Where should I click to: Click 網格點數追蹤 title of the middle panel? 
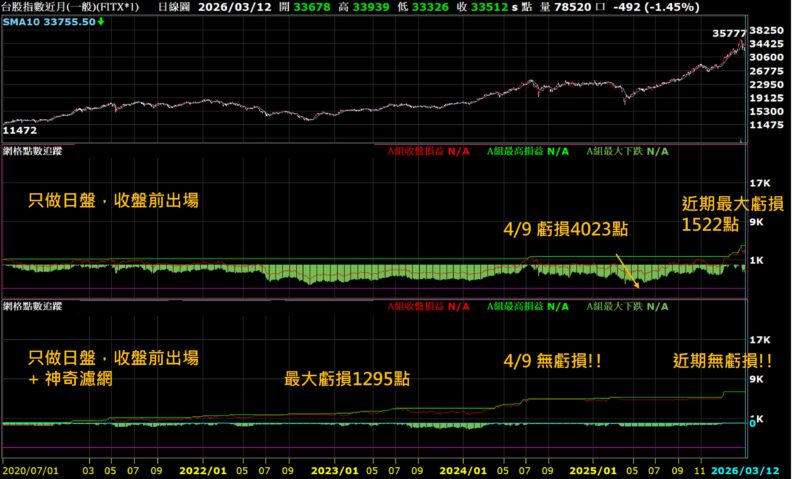pos(32,151)
